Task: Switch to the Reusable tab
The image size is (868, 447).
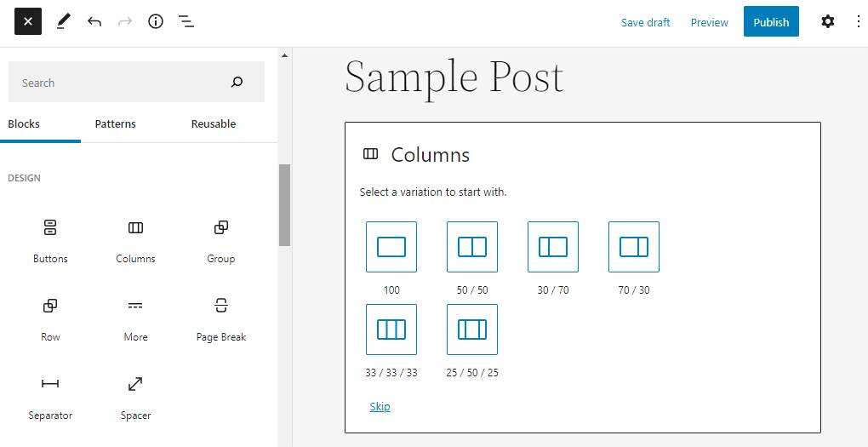Action: tap(213, 124)
